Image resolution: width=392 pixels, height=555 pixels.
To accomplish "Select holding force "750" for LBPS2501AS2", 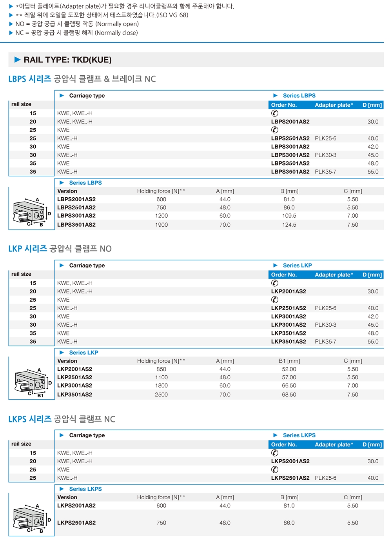I will 162,207.
